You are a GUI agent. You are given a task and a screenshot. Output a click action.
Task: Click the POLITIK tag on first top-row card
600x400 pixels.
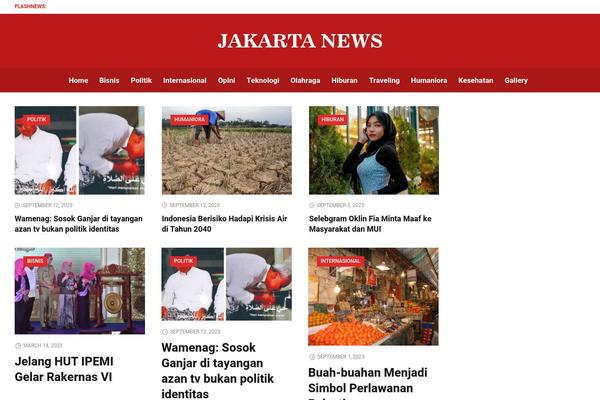tap(37, 119)
